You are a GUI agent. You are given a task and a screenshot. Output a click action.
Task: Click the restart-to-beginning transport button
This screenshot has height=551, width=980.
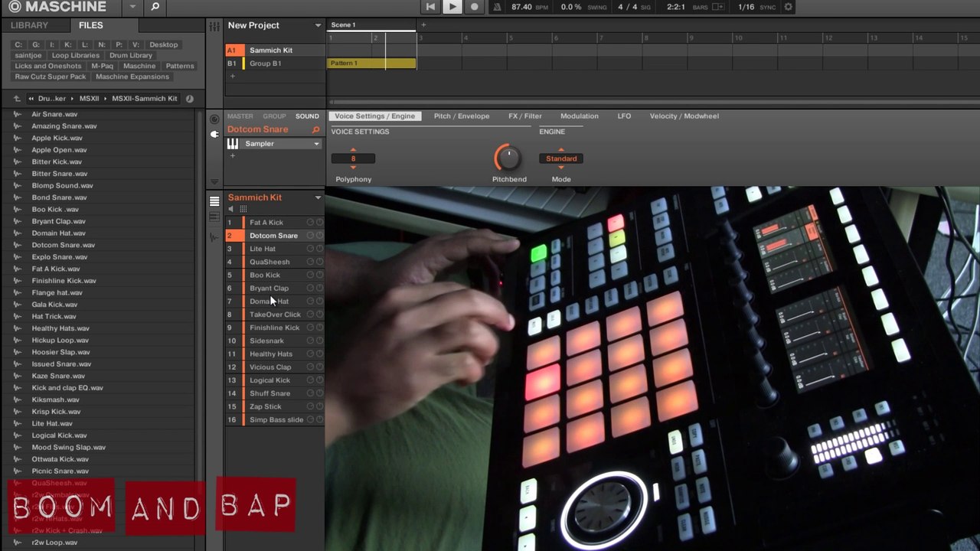click(430, 7)
